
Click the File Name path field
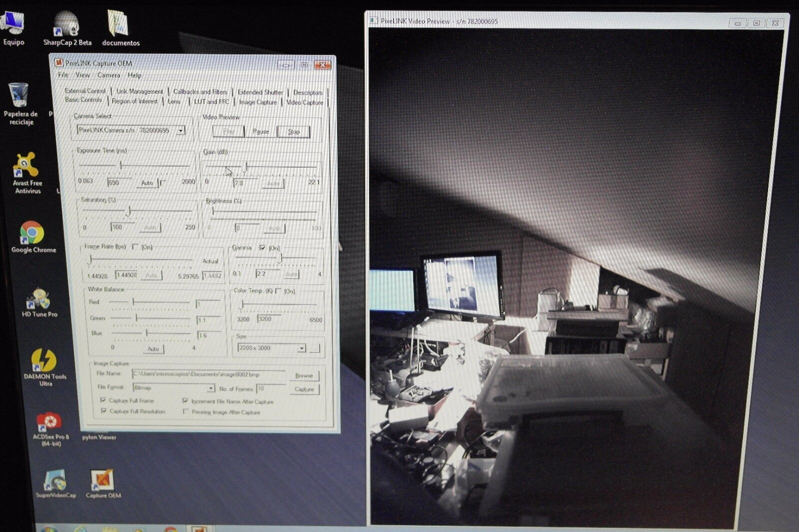coord(209,374)
